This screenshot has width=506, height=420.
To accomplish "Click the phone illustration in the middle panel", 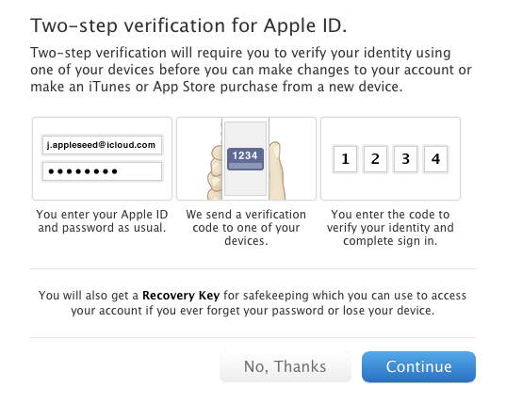I will (x=246, y=158).
